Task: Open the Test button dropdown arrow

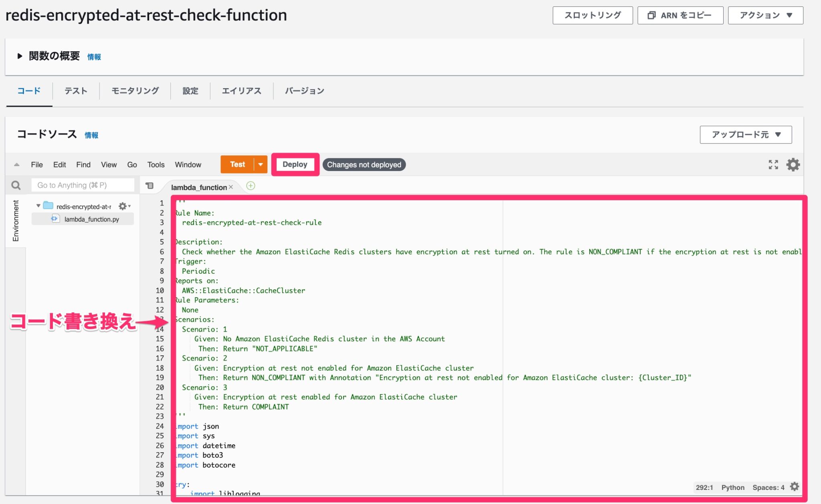Action: [x=261, y=164]
